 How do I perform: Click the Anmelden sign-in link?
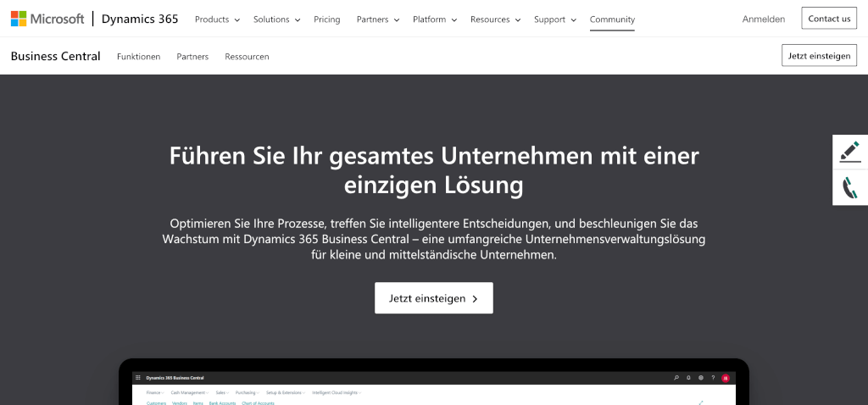click(764, 19)
